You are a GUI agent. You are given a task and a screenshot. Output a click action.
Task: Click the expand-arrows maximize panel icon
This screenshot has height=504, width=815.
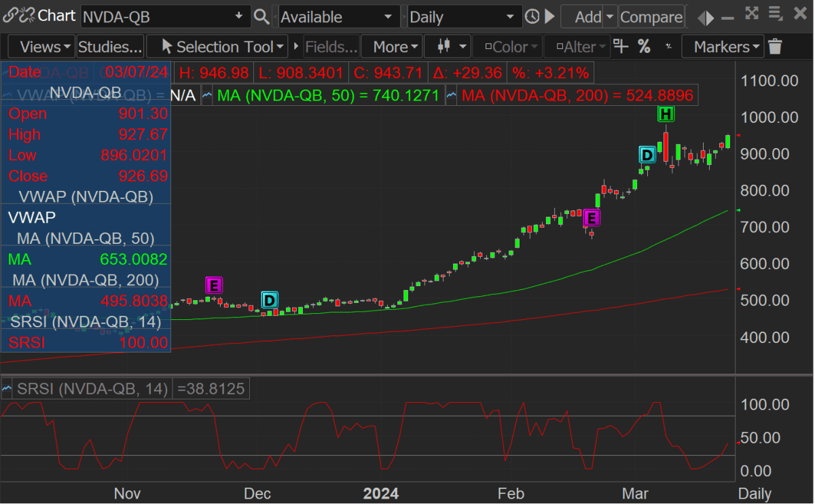tap(752, 13)
